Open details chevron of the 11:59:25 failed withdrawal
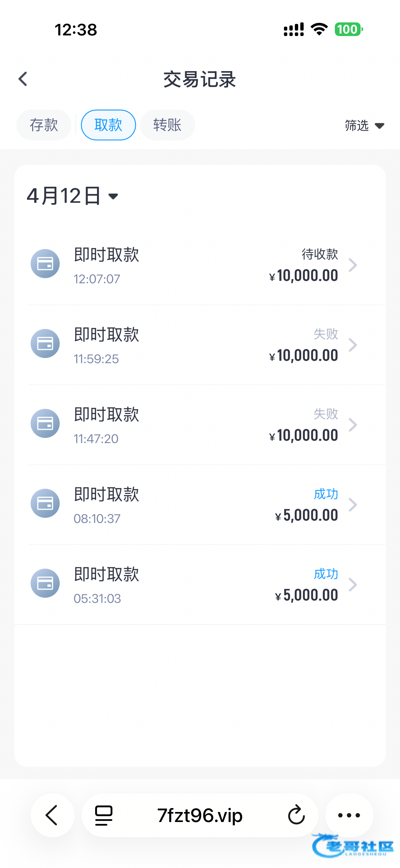Screen dimensions: 400x868 pyautogui.click(x=353, y=345)
